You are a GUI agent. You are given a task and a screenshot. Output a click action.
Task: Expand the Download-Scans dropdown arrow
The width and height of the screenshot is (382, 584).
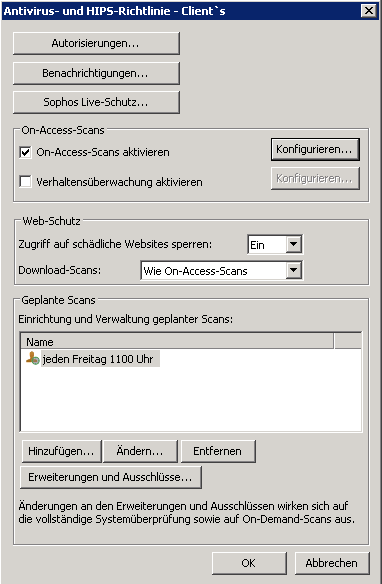294,270
